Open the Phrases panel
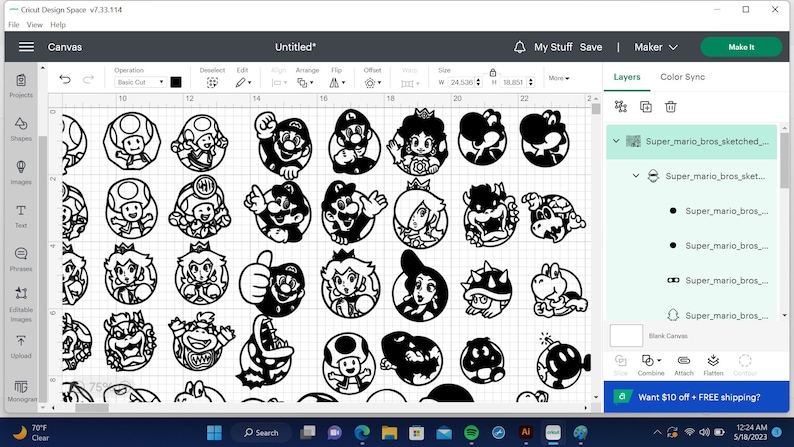 tap(21, 260)
